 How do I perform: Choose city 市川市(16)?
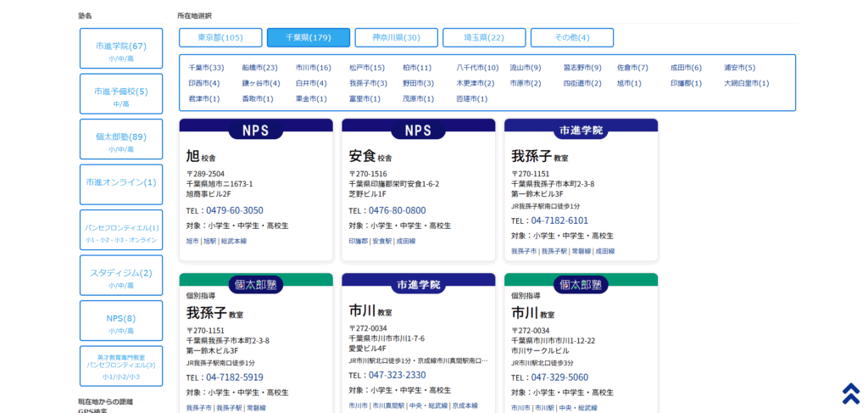click(x=314, y=68)
